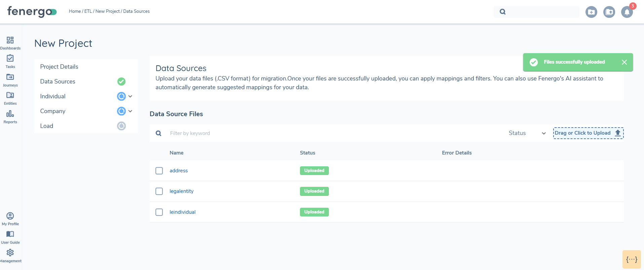Select Project Details step
Viewport: 644px width, 270px height.
tap(59, 67)
